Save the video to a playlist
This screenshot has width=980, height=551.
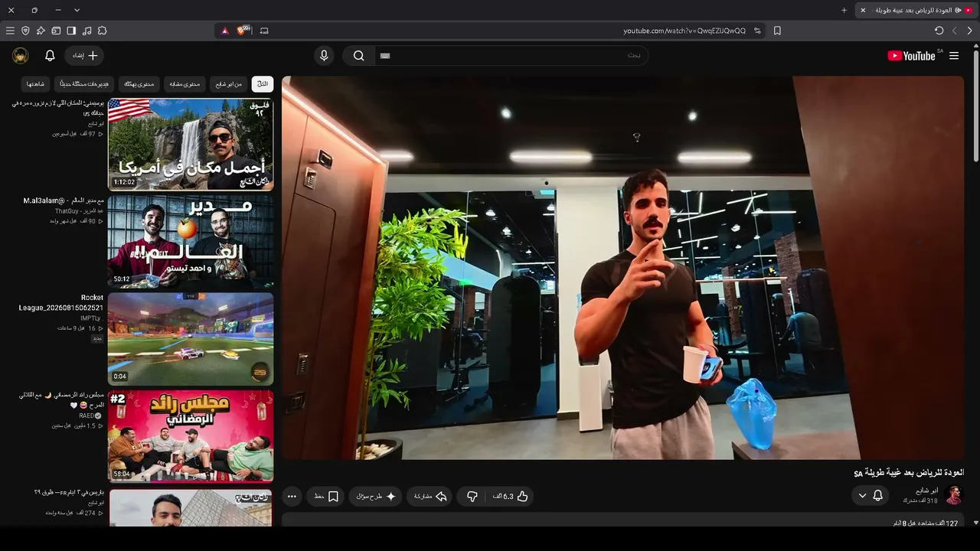coord(326,497)
